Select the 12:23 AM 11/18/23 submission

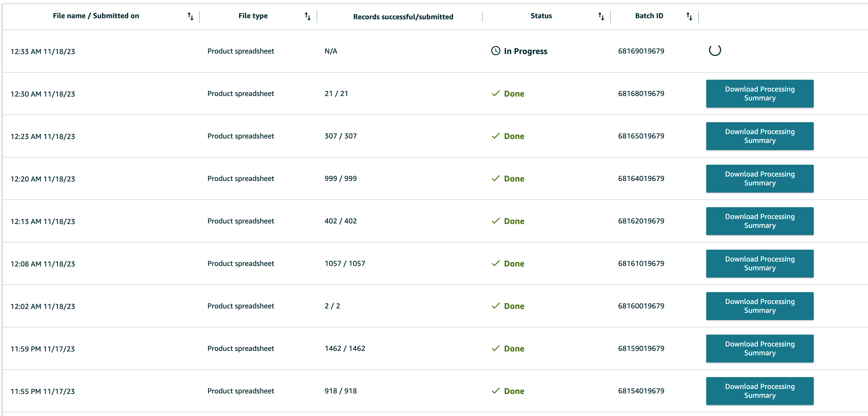pyautogui.click(x=42, y=137)
